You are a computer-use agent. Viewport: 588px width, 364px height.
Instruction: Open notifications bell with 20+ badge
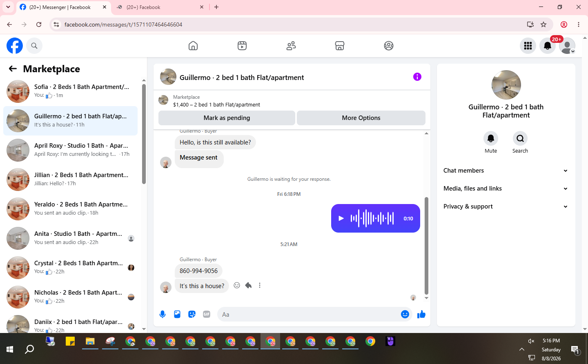point(548,46)
